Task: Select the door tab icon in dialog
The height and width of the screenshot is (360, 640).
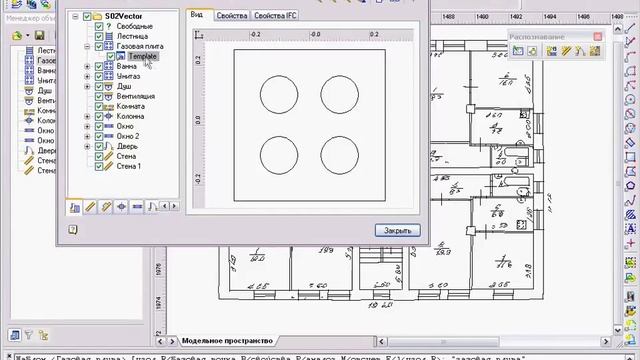Action: coord(152,207)
